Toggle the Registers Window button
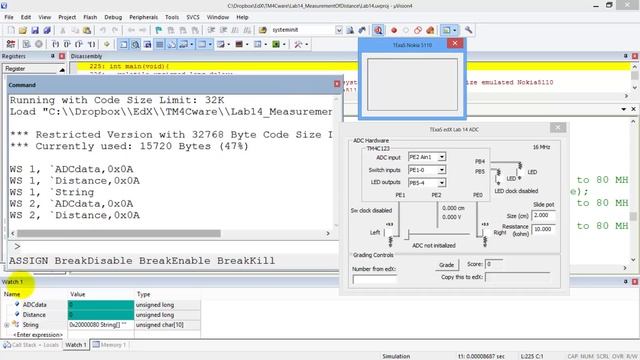Screen dimensions: 640x360 pos(160,44)
